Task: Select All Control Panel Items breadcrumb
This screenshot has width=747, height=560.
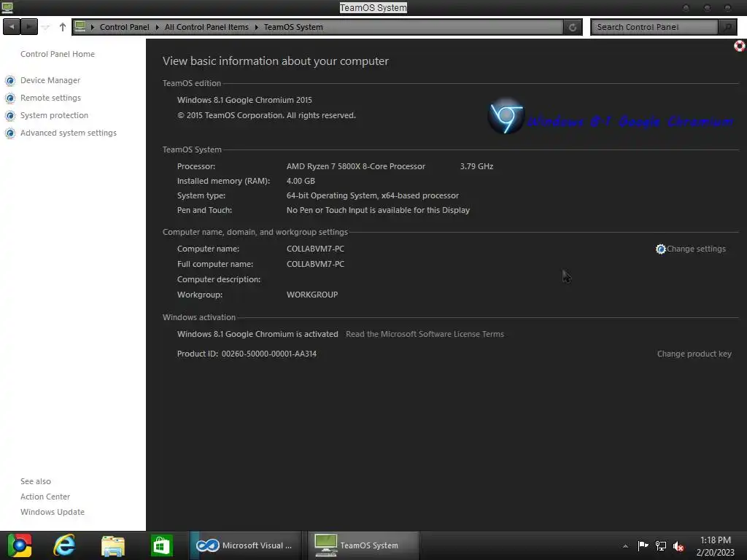Action: (x=206, y=27)
